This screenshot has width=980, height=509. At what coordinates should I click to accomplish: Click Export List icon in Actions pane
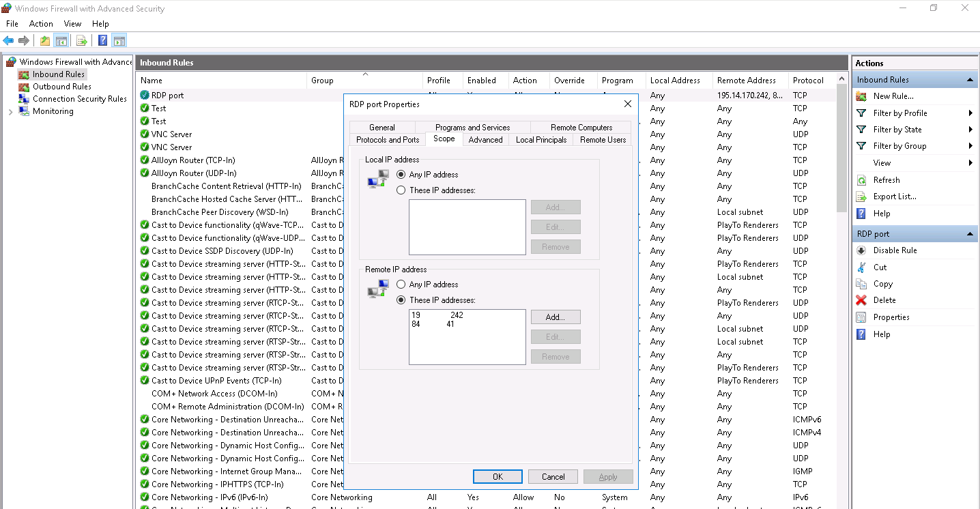(x=861, y=197)
